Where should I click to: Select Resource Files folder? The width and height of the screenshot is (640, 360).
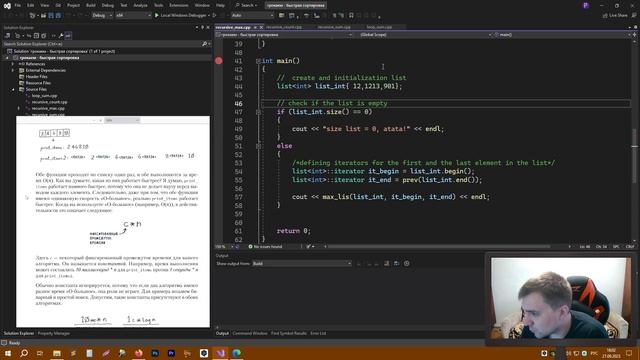(38, 83)
